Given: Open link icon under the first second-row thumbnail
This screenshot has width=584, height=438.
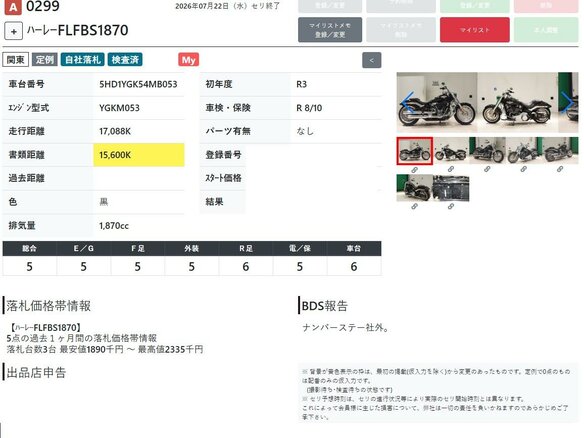Looking at the screenshot, I should click(414, 206).
